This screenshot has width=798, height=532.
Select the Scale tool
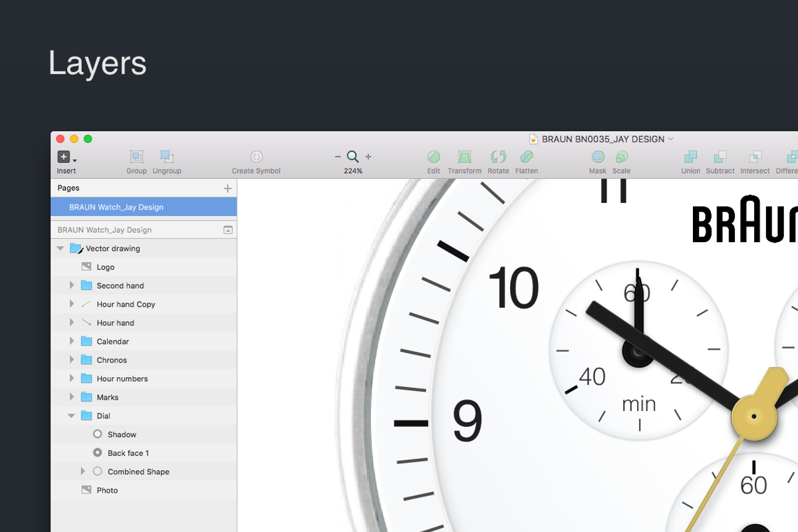click(x=622, y=157)
